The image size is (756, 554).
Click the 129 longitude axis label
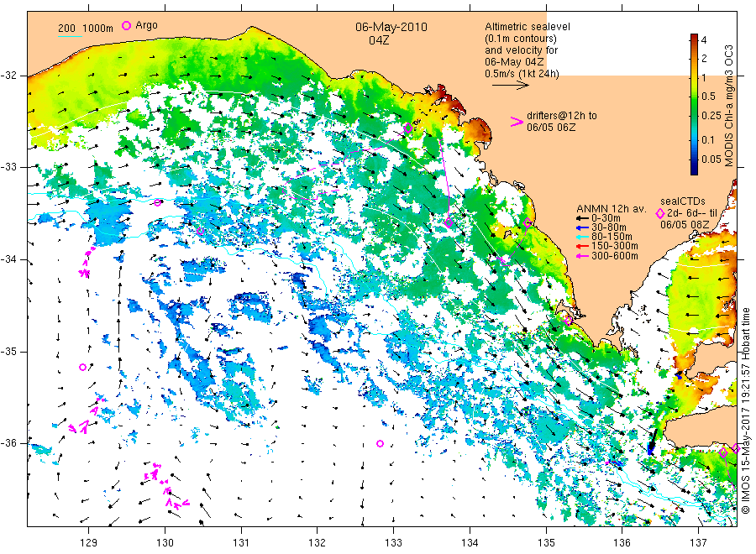pyautogui.click(x=89, y=543)
